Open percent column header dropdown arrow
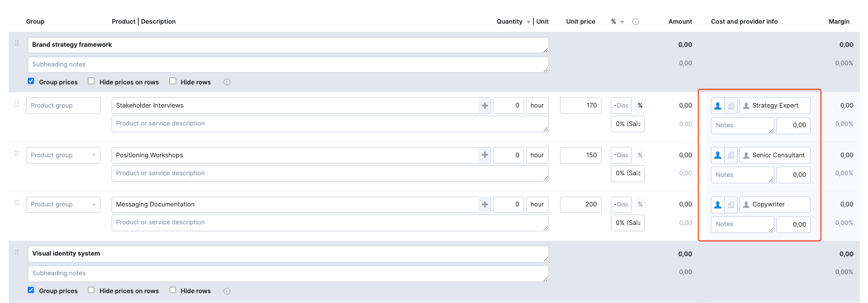This screenshot has height=303, width=868. [622, 22]
